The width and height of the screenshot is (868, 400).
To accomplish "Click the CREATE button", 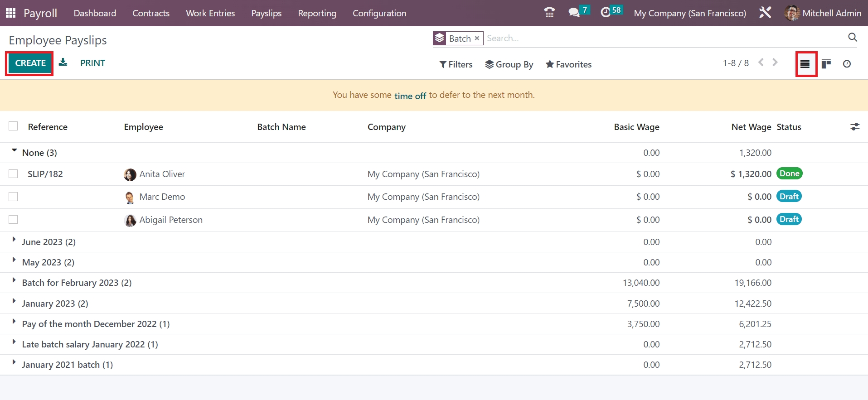I will pos(30,63).
